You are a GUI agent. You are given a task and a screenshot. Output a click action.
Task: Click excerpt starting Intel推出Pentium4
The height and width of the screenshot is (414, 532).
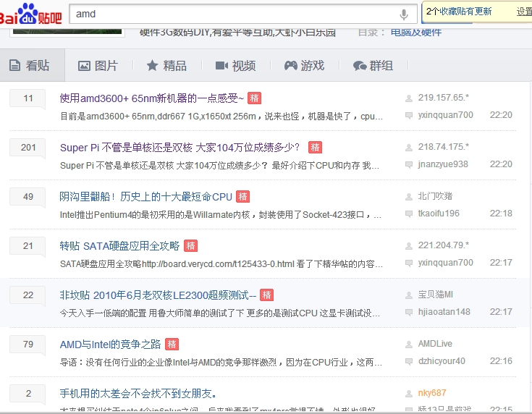[x=221, y=215]
